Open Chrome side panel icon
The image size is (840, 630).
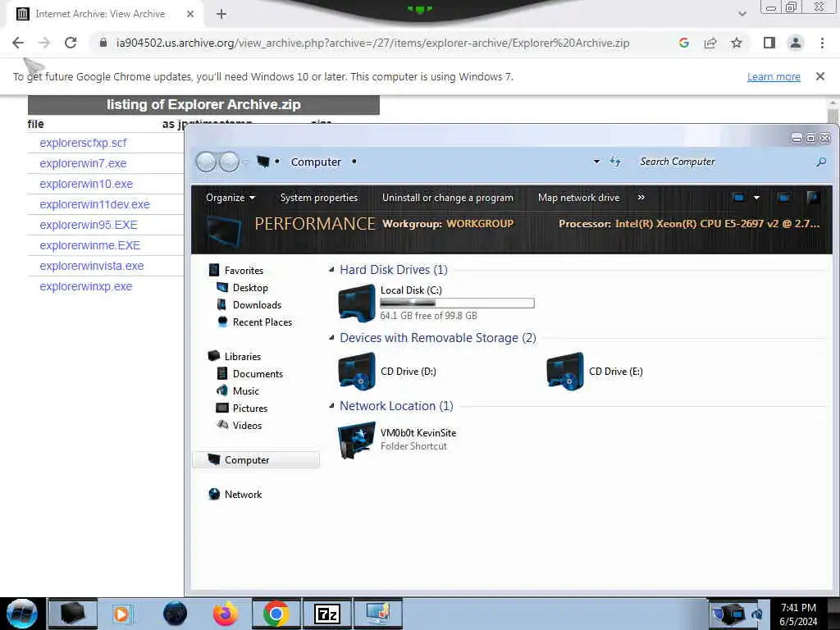[x=769, y=43]
